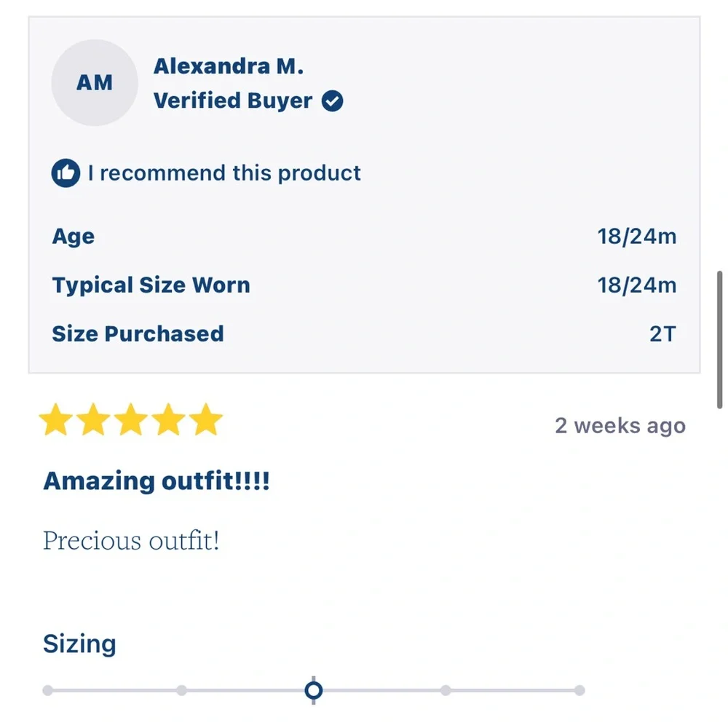The image size is (728, 728).
Task: Click the first dot on Sizing slider
Action: click(x=47, y=690)
